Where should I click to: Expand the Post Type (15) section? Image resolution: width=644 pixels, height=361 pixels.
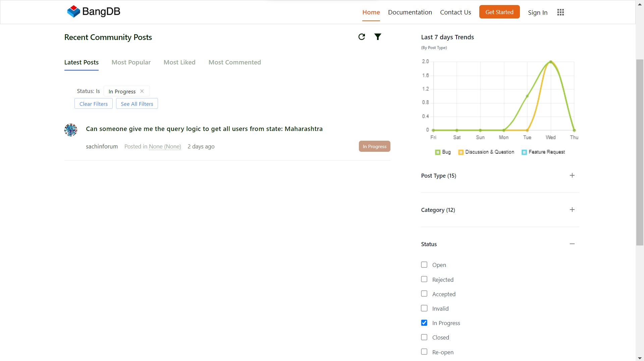(572, 175)
